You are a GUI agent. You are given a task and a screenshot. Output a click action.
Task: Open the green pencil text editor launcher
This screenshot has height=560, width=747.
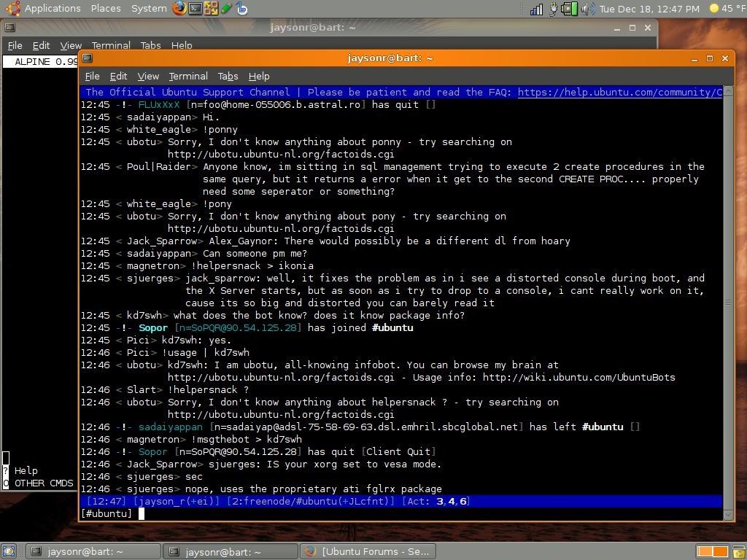tap(227, 8)
